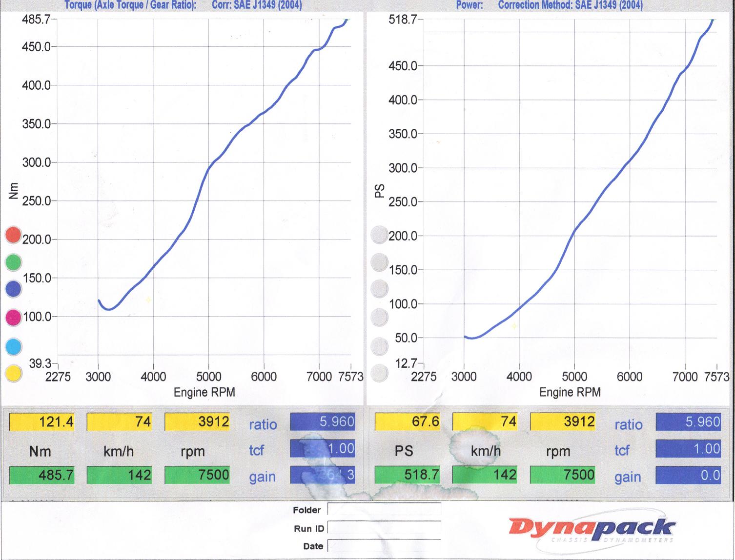
Task: Click the green 518.7 PS peak power value
Action: pyautogui.click(x=408, y=475)
